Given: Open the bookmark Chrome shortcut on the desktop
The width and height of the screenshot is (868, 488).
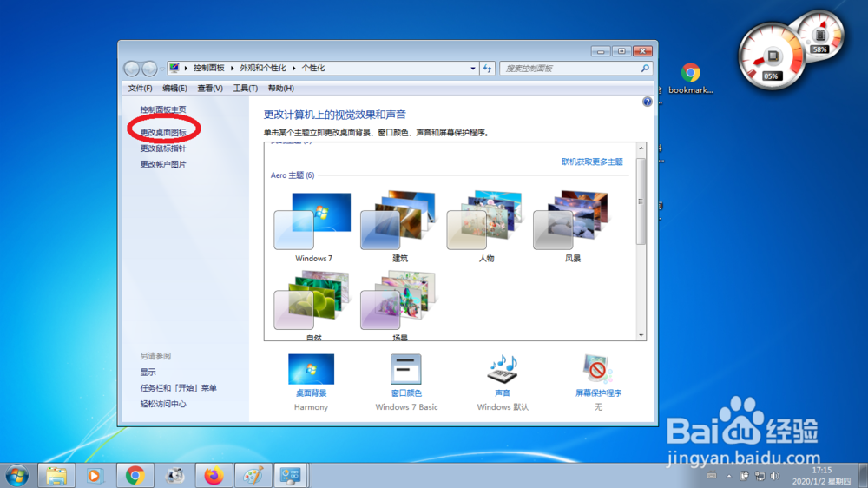Looking at the screenshot, I should [690, 79].
